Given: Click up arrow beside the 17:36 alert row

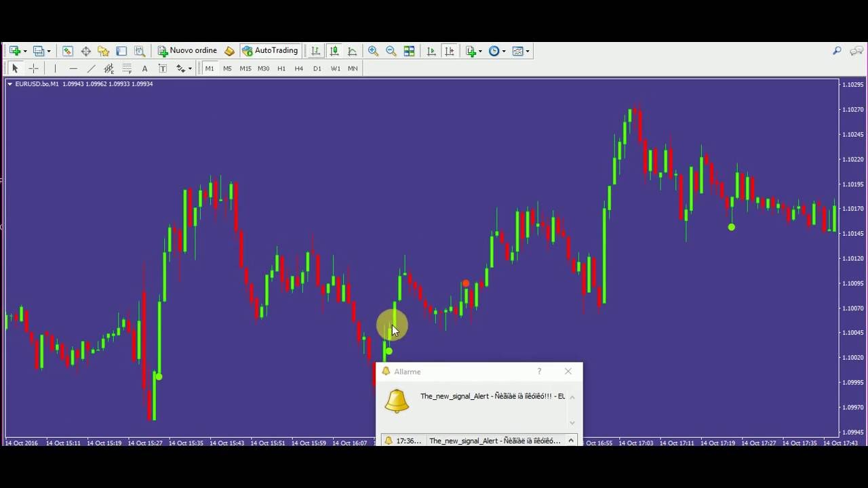Looking at the screenshot, I should (x=571, y=441).
